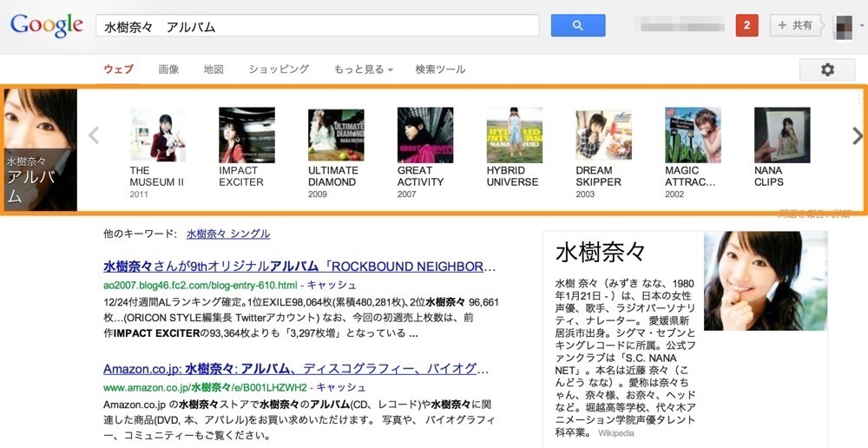Select the ウェブ tab
This screenshot has width=868, height=448.
point(118,69)
